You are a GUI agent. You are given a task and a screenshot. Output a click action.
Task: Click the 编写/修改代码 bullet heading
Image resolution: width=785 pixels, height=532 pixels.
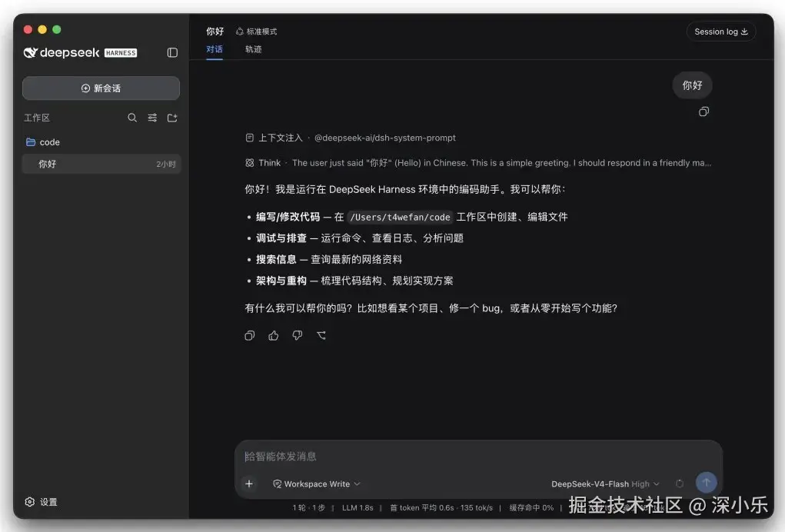pos(288,217)
